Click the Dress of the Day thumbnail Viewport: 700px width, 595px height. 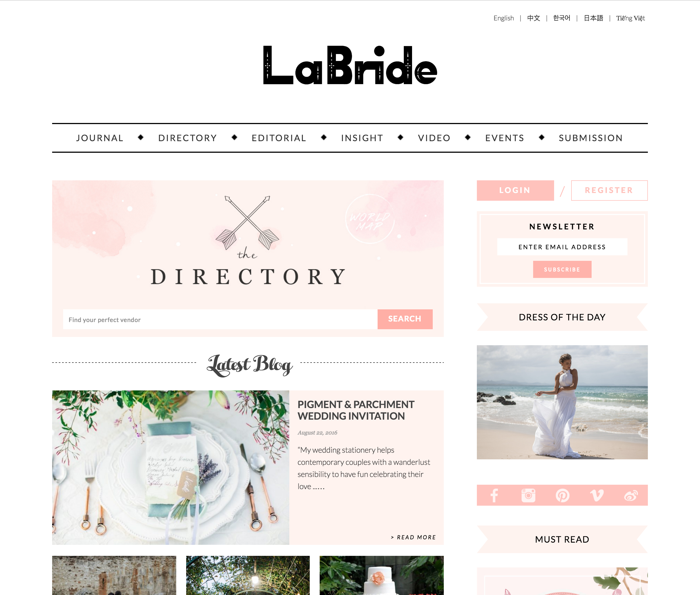pyautogui.click(x=562, y=402)
